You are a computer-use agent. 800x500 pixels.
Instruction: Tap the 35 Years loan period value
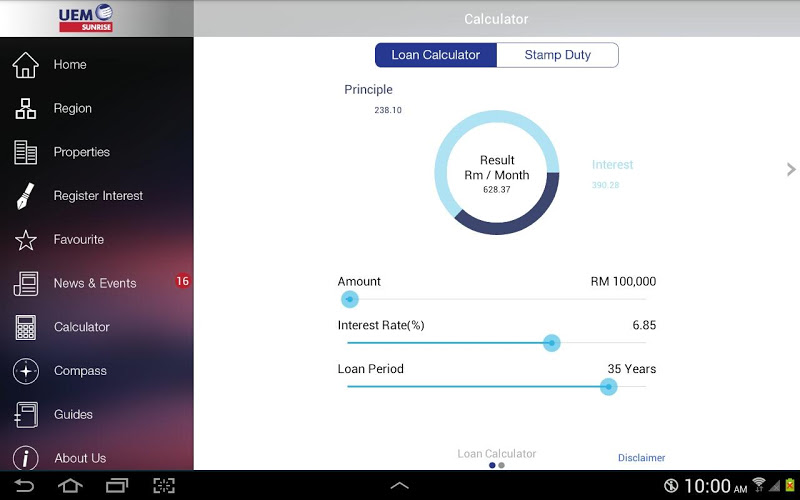tap(632, 369)
